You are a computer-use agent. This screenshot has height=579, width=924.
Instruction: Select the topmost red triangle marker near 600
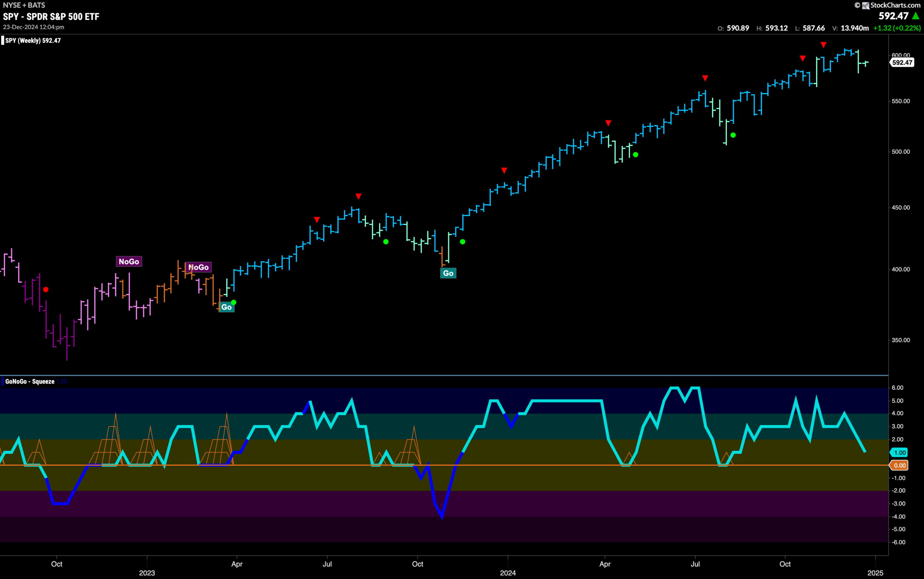(823, 45)
